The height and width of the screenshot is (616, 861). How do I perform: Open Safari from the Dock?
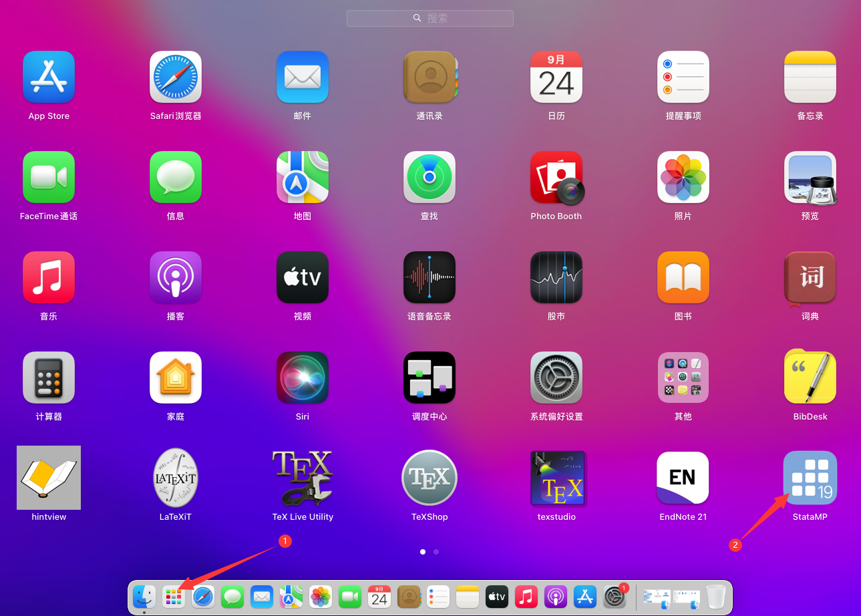tap(203, 596)
